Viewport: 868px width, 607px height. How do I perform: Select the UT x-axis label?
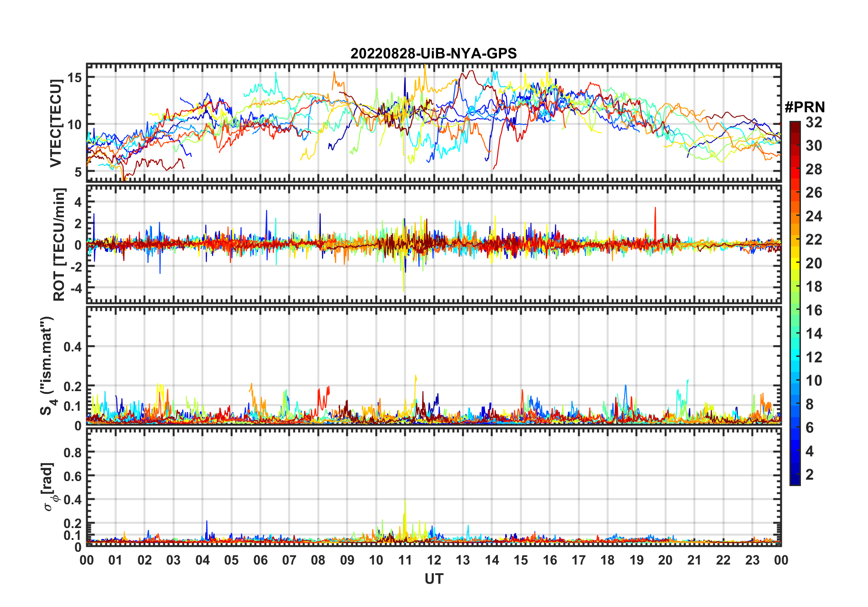(x=434, y=579)
